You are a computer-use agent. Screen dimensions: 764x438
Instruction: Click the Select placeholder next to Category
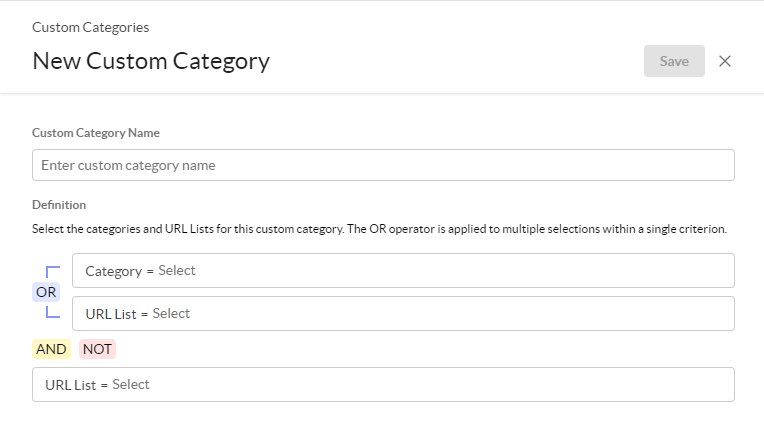click(177, 270)
